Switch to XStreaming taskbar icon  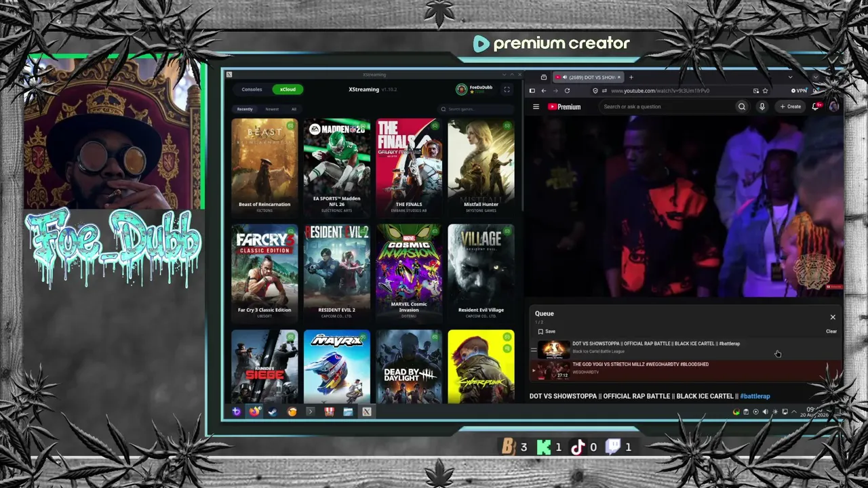(x=366, y=411)
